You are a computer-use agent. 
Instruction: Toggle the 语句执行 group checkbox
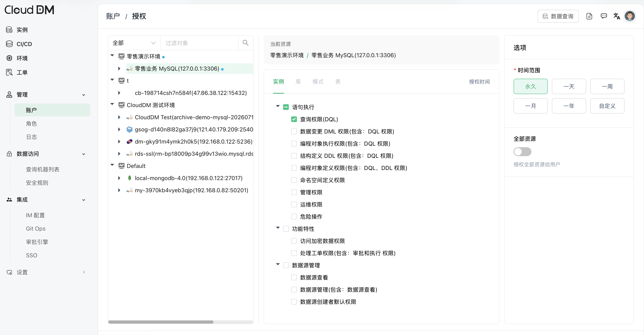[286, 107]
